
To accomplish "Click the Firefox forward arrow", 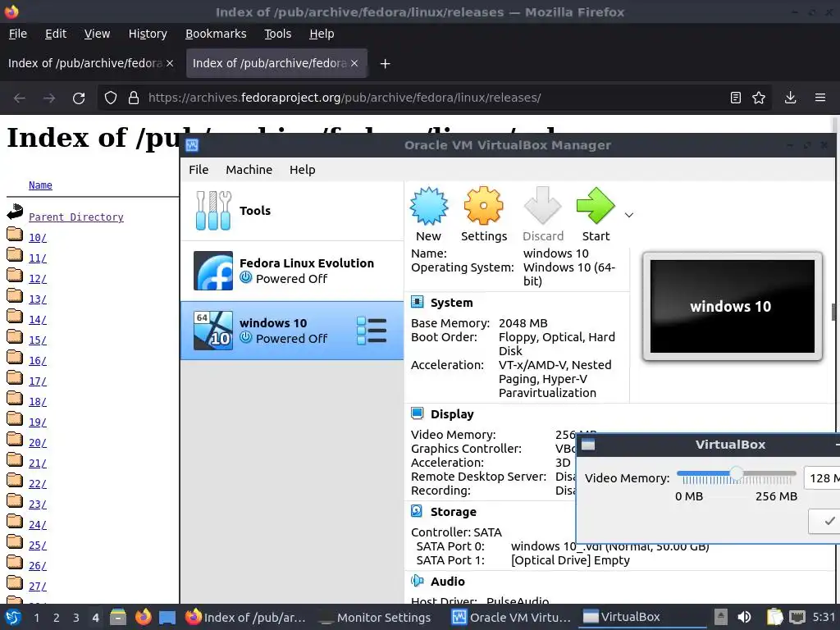I will [x=48, y=98].
